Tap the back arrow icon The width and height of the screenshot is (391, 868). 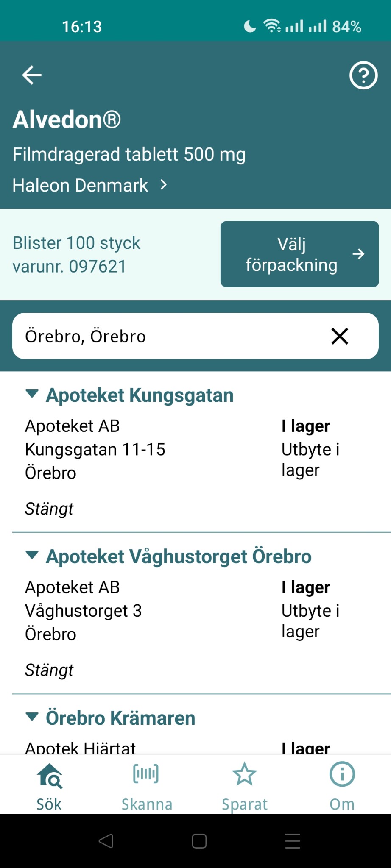tap(32, 75)
